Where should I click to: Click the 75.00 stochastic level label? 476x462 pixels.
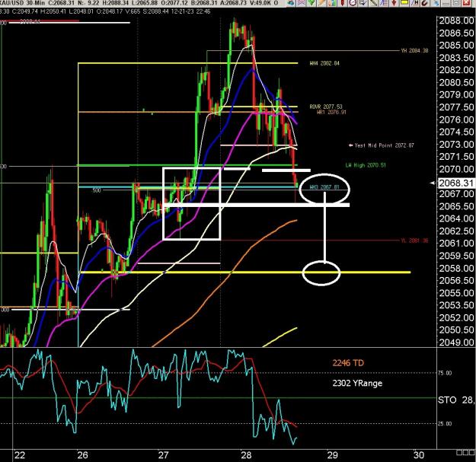445,373
